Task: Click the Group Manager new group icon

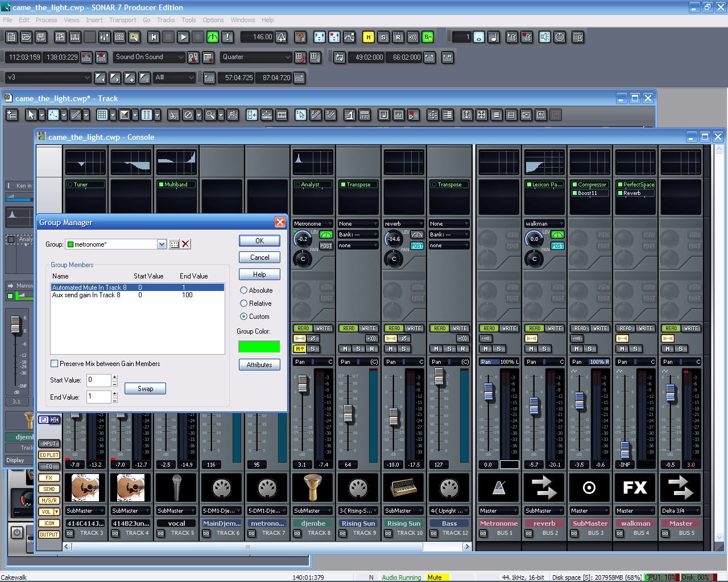Action: [x=174, y=244]
